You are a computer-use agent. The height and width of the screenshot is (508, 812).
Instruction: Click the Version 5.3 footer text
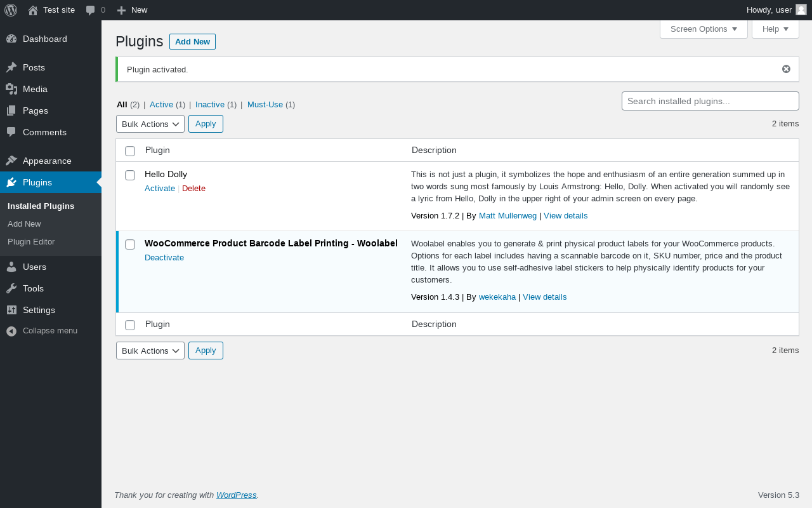point(778,495)
